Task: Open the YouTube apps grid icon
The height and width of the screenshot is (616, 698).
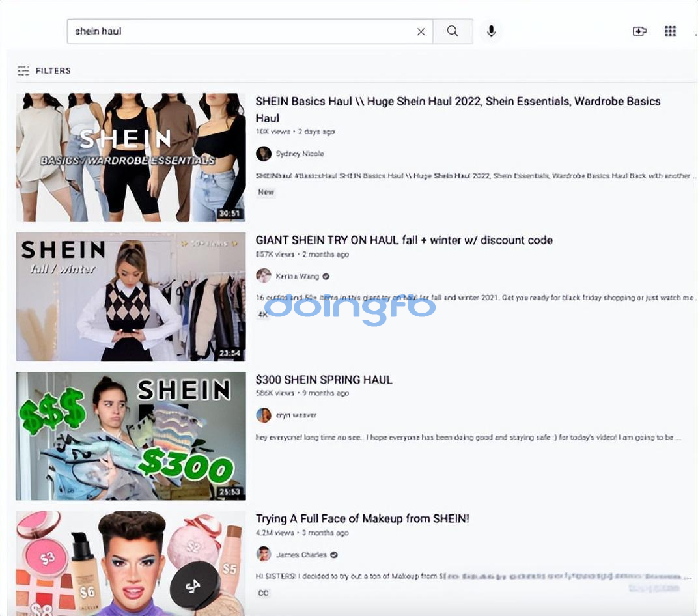Action: pos(671,31)
